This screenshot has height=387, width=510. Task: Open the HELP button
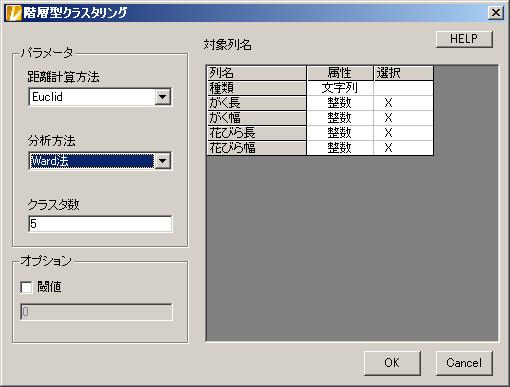pyautogui.click(x=464, y=39)
